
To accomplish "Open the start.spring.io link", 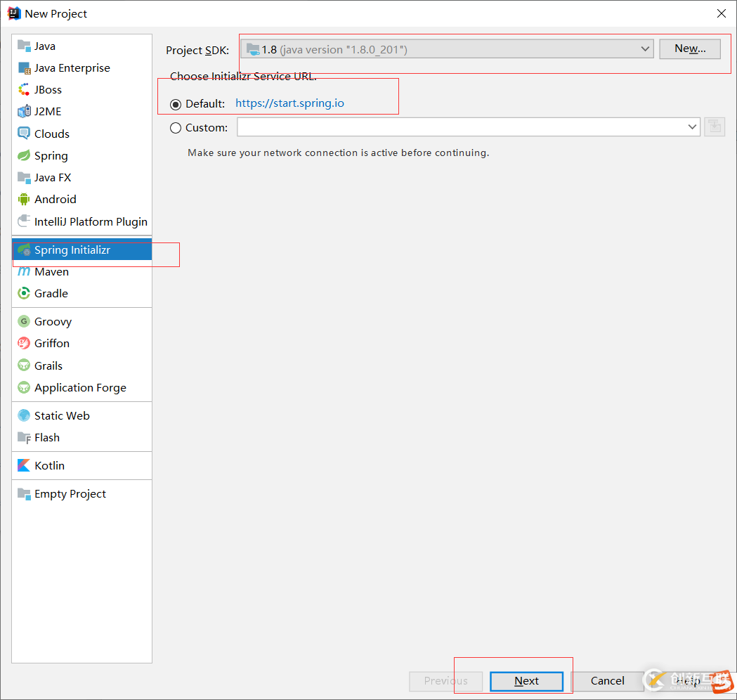I will click(289, 103).
